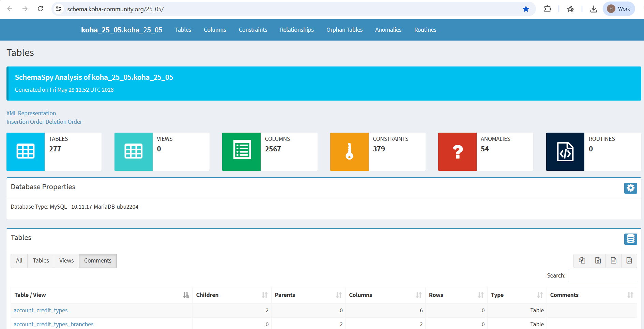Open the Constraints page
The width and height of the screenshot is (644, 329).
click(253, 30)
